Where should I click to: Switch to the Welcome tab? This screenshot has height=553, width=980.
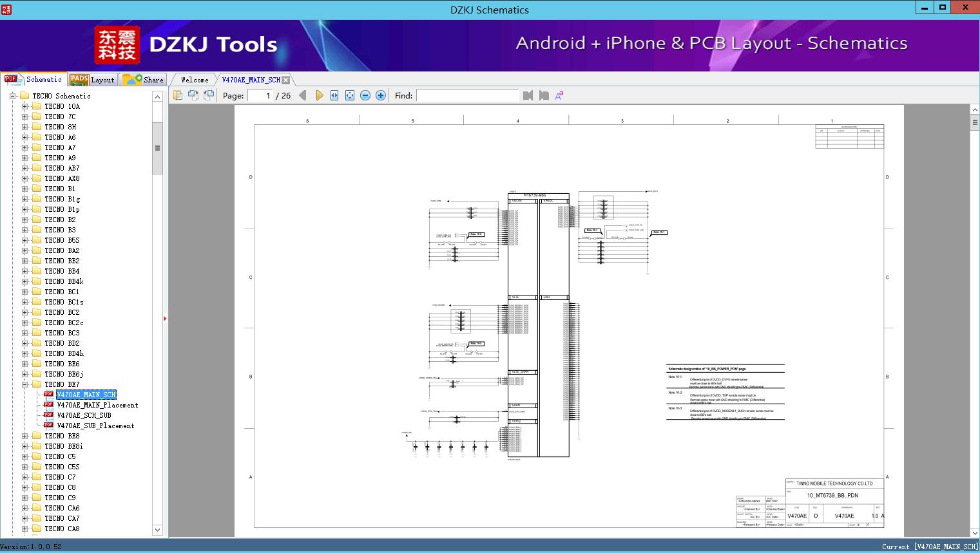click(194, 80)
